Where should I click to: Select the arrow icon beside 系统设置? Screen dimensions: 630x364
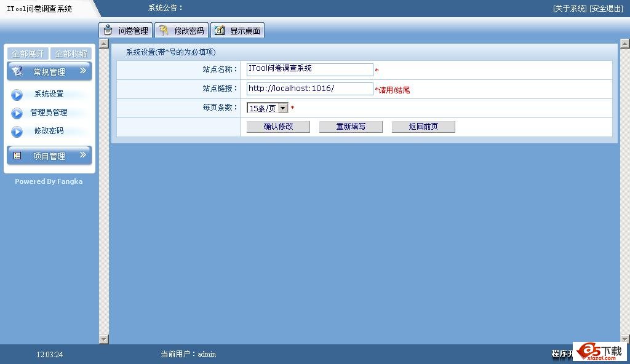[16, 93]
